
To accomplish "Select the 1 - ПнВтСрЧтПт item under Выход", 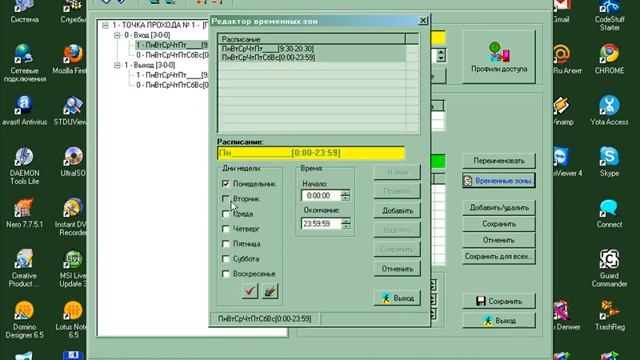I will pyautogui.click(x=172, y=75).
